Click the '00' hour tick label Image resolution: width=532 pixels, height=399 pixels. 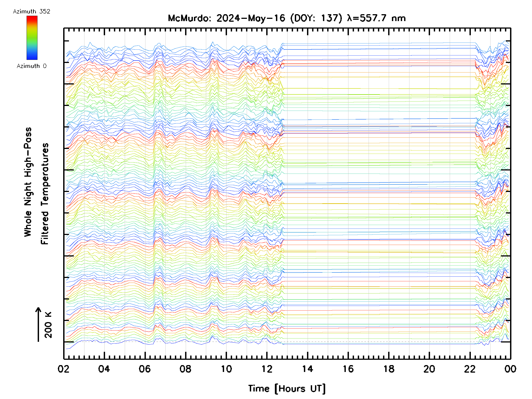pyautogui.click(x=510, y=369)
